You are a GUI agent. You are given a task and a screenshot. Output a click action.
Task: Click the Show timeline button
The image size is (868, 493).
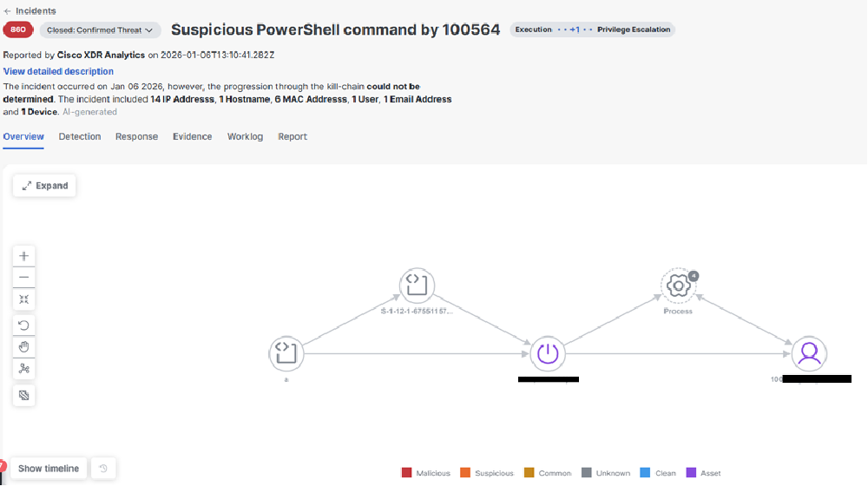[49, 469]
